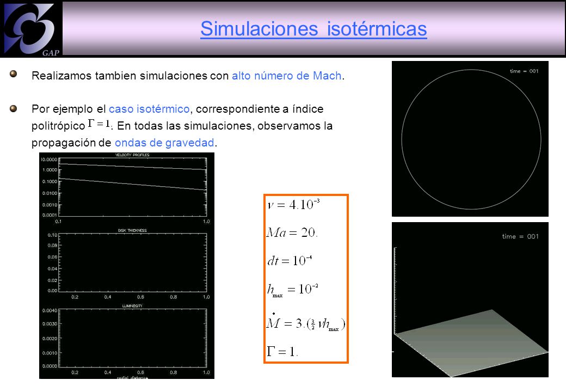Click the Luminosity plot
This screenshot has height=392, width=566.
[132, 338]
